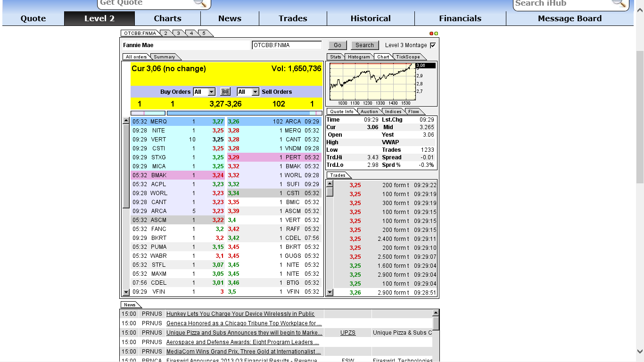
Task: Click the Go button
Action: 338,45
